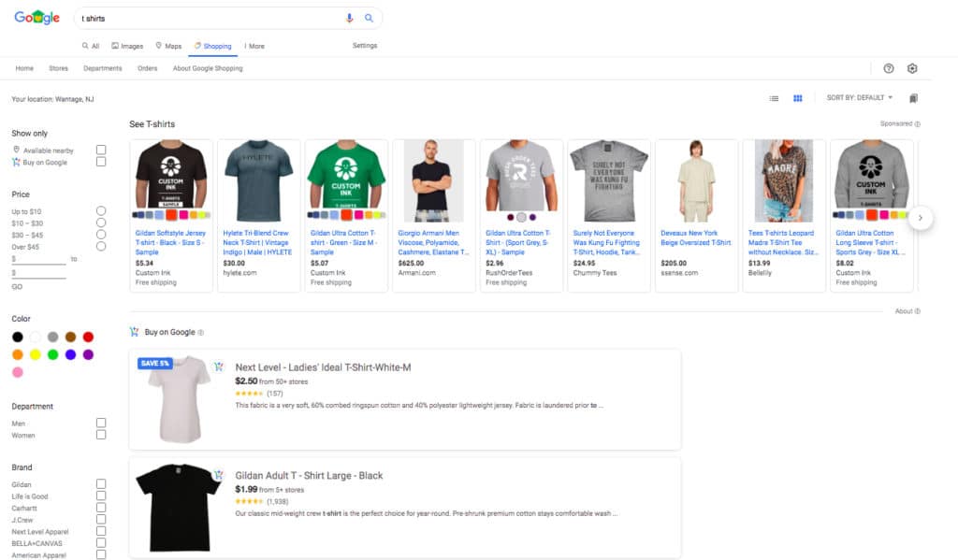The image size is (958, 560).
Task: Select the Up to $10 price radio
Action: tap(101, 210)
